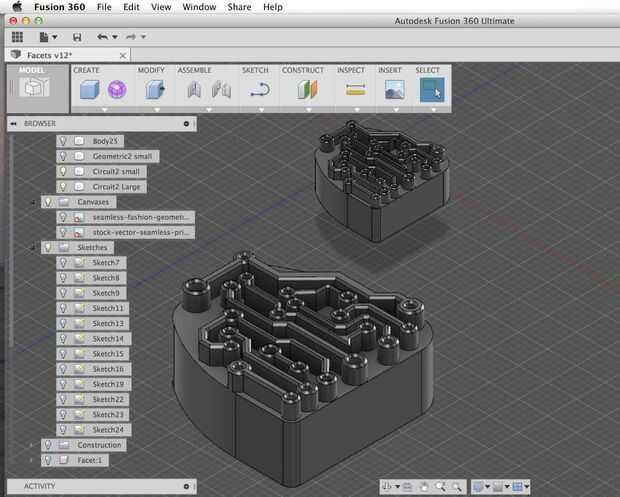Screen dimensions: 620x497
Task: Expand the Construction folder arrow
Action: point(32,445)
